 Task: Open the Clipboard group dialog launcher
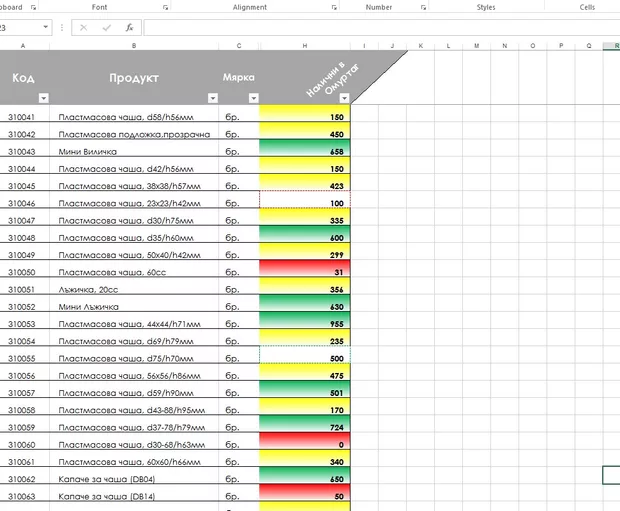pyautogui.click(x=33, y=7)
